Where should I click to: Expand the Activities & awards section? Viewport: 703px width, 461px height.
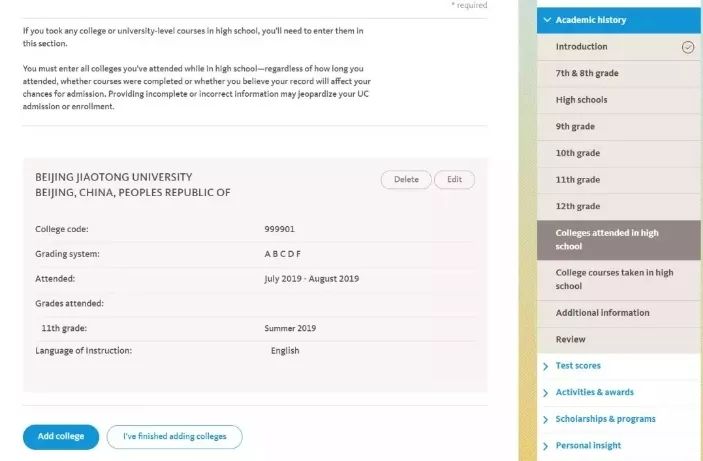click(619, 392)
